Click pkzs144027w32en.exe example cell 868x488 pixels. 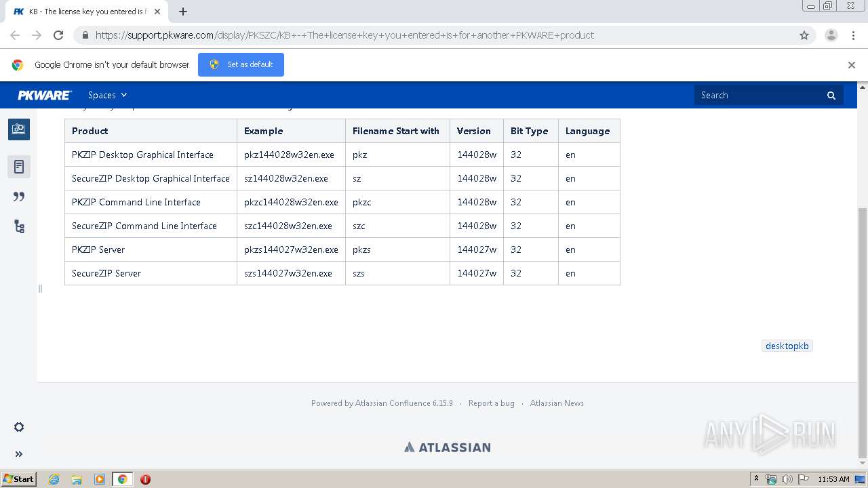click(291, 249)
